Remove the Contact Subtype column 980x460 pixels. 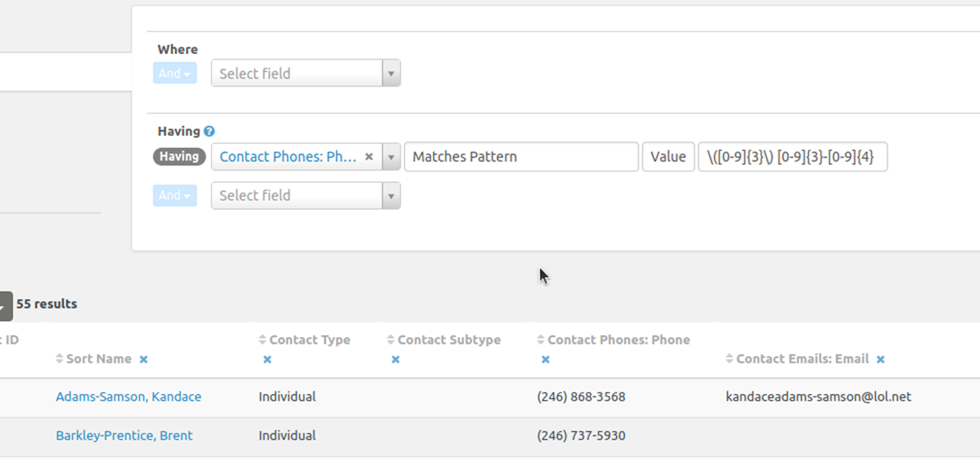(396, 359)
